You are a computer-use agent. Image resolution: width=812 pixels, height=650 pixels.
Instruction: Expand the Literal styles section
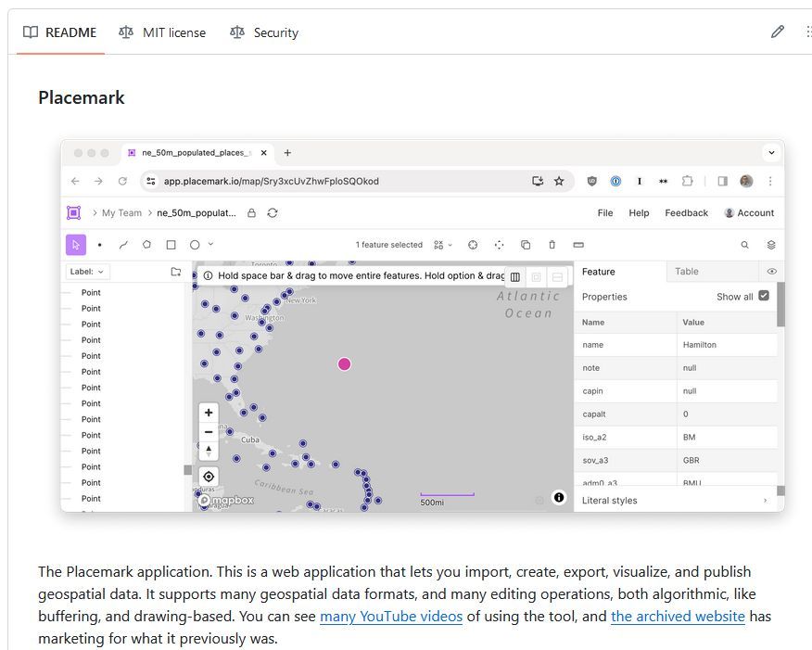[675, 501]
